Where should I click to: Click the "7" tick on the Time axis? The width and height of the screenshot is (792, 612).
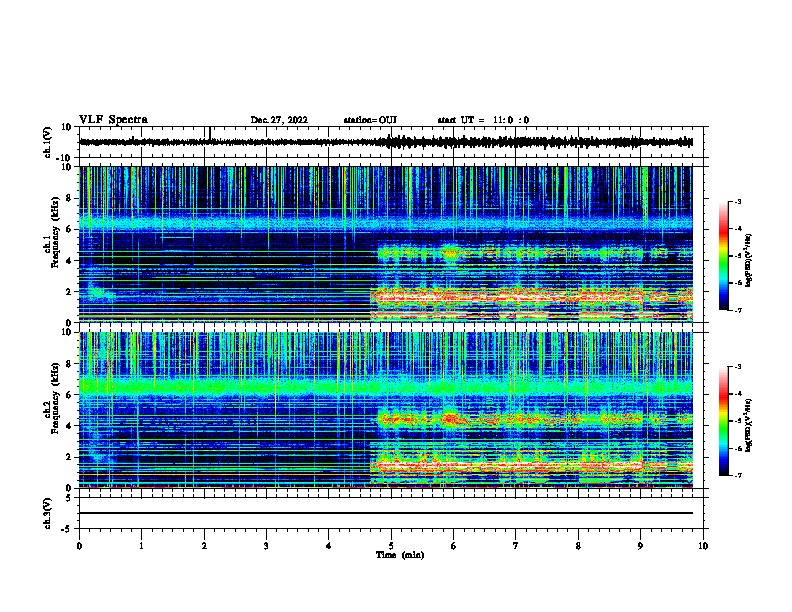[516, 546]
